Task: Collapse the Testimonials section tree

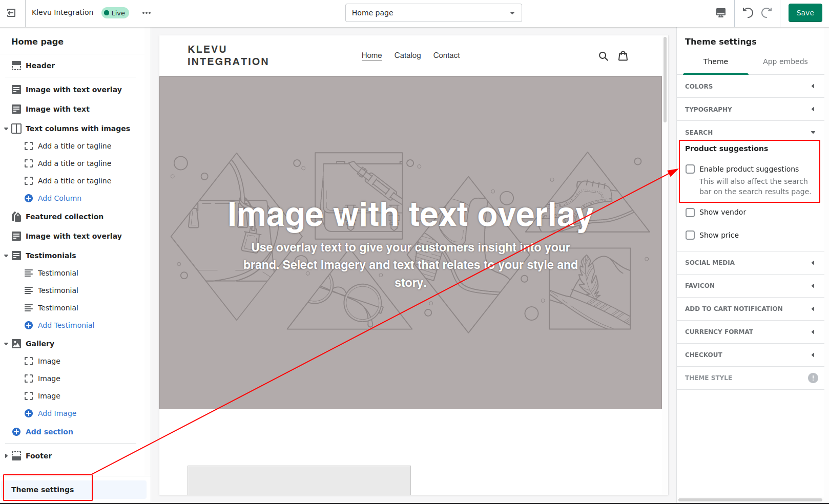Action: point(6,256)
